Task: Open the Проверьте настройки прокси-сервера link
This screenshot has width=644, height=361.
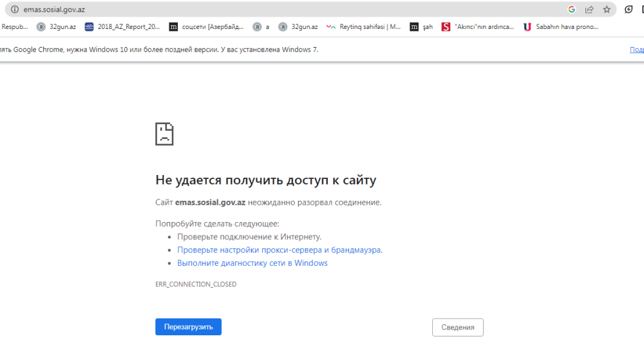Action: tap(279, 250)
